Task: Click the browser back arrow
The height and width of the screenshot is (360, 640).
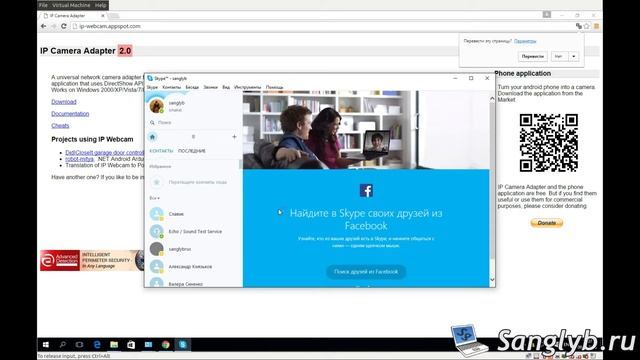Action: pyautogui.click(x=44, y=26)
